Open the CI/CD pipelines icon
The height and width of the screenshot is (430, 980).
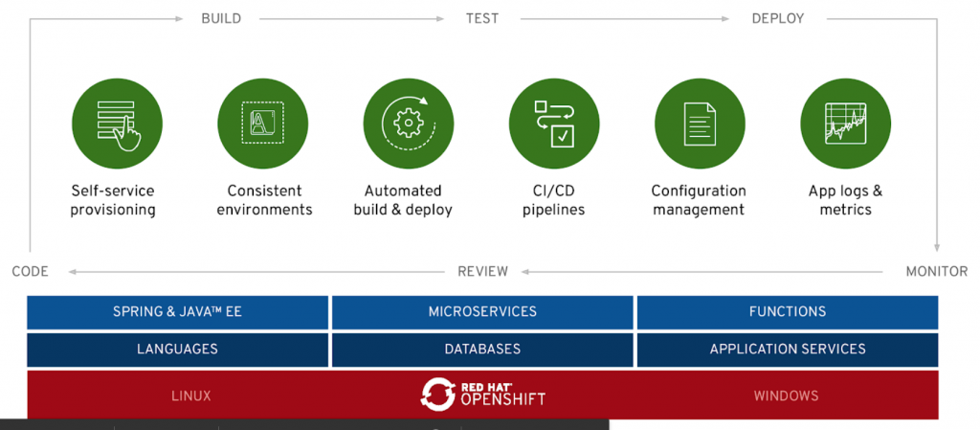(554, 123)
